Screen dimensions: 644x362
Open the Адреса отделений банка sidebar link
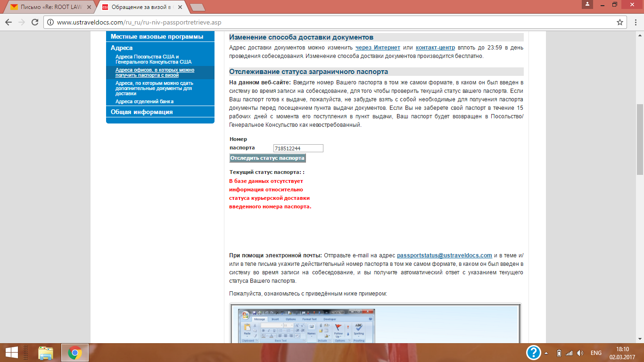144,101
